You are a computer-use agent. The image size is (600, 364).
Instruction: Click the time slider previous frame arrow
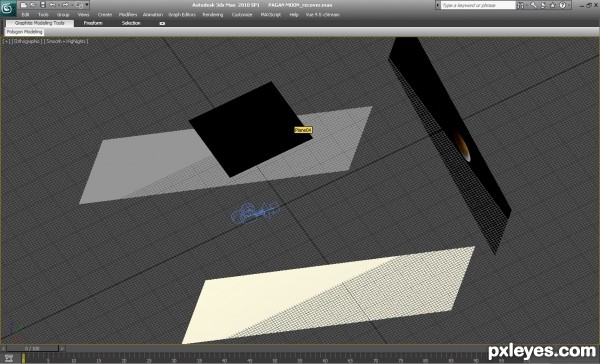point(3,349)
